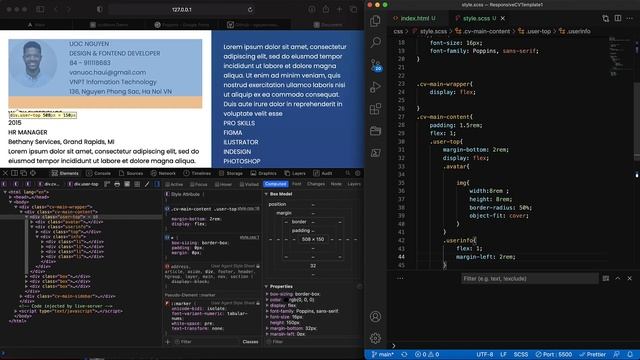The width and height of the screenshot is (640, 360).
Task: Open the Storage inspector tab
Action: click(230, 173)
